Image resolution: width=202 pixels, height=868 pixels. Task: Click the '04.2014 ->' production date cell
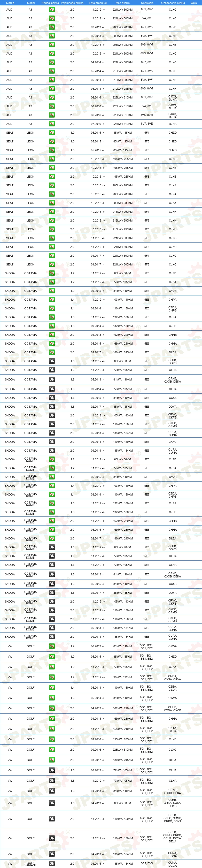click(98, 62)
